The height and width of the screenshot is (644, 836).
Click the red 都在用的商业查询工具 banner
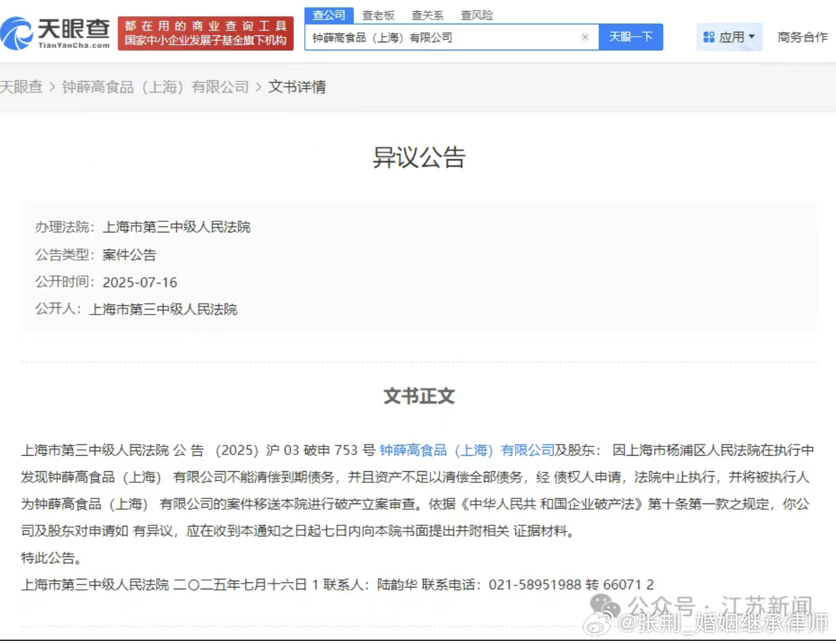[x=205, y=34]
